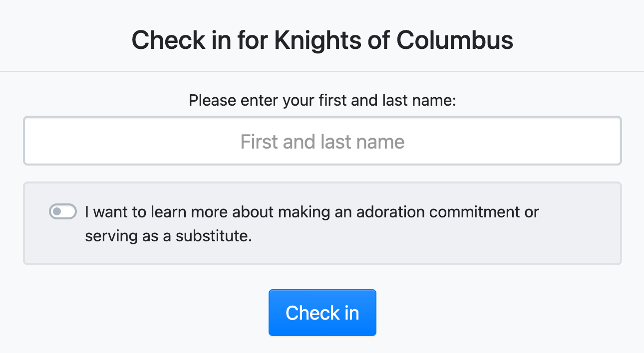
Task: Click the 'Check in for Knights of Columbus' heading
Action: coord(322,40)
